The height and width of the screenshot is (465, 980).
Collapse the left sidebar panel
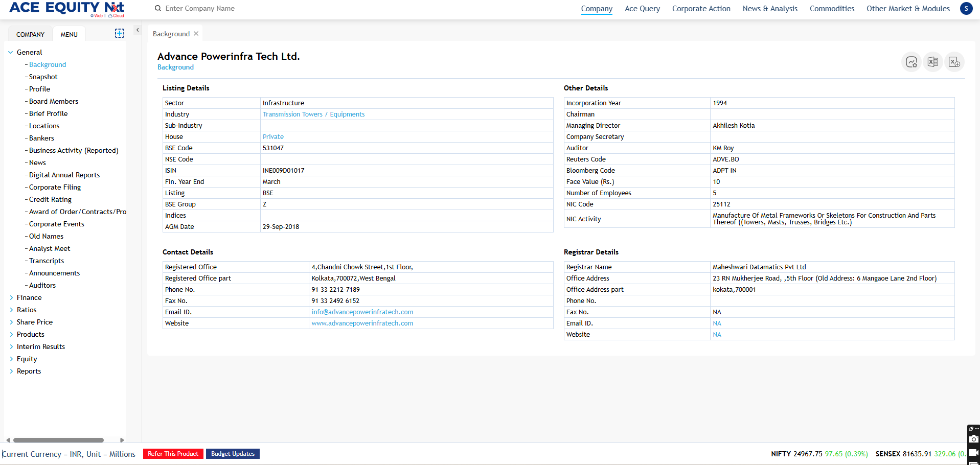138,30
